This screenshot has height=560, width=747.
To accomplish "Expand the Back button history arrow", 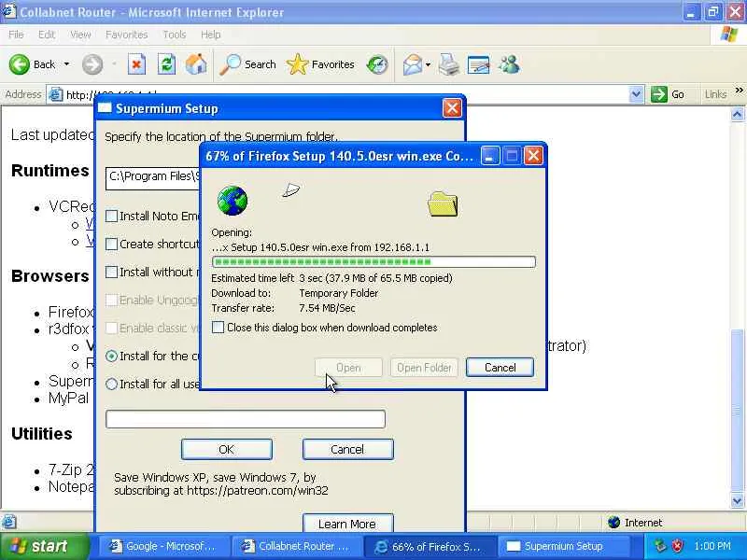I will 66,64.
